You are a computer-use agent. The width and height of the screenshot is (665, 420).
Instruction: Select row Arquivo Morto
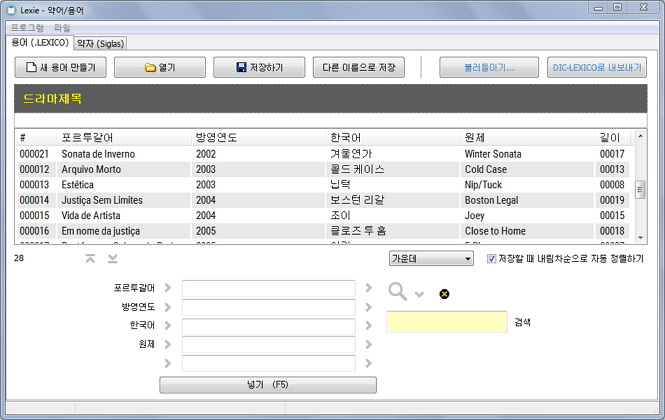pyautogui.click(x=323, y=169)
